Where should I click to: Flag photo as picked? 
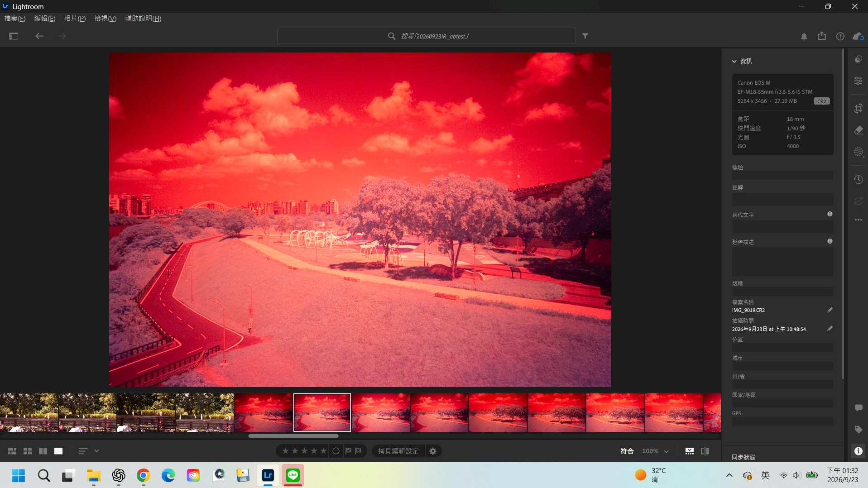[348, 451]
